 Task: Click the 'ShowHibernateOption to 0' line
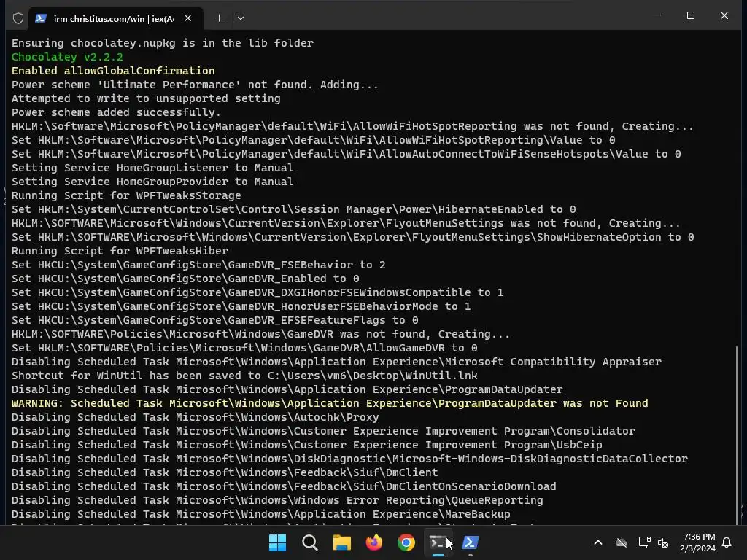tap(352, 237)
